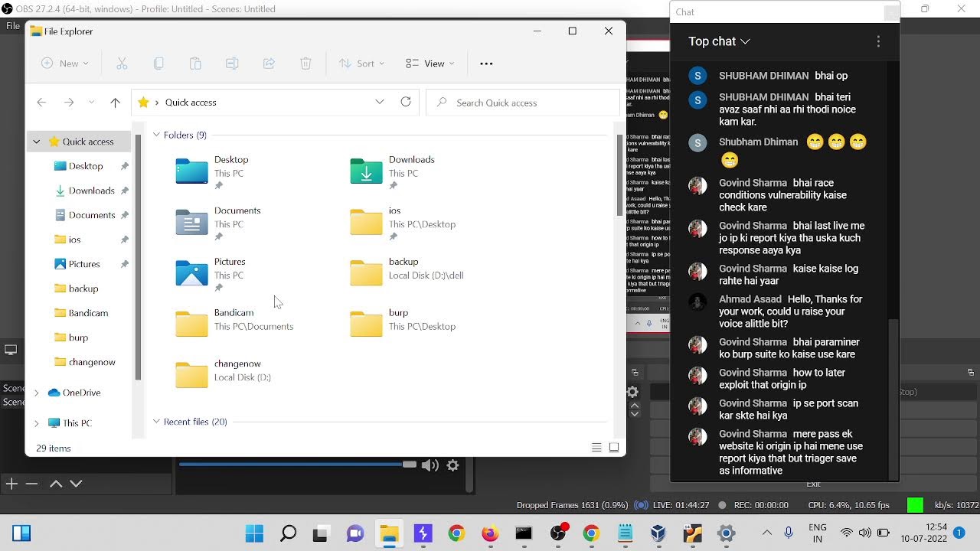Click the Share icon in File Explorer toolbar

(269, 64)
